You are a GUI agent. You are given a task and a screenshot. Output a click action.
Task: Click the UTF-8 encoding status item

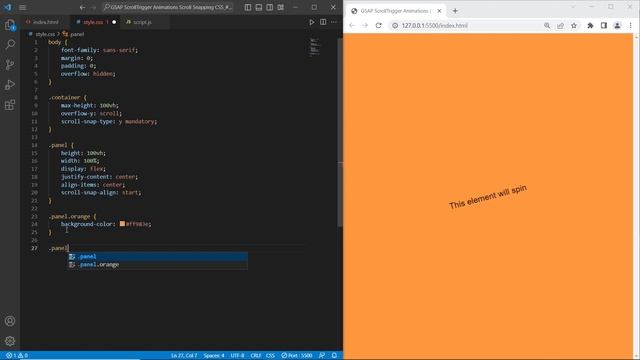pos(238,356)
